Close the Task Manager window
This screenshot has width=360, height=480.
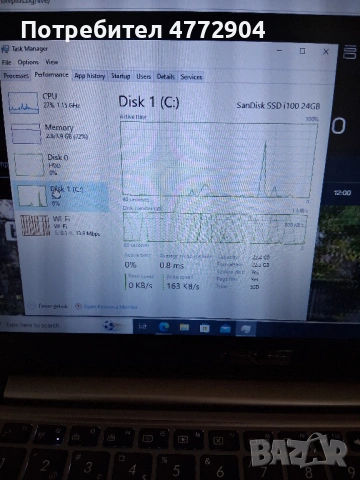(326, 52)
